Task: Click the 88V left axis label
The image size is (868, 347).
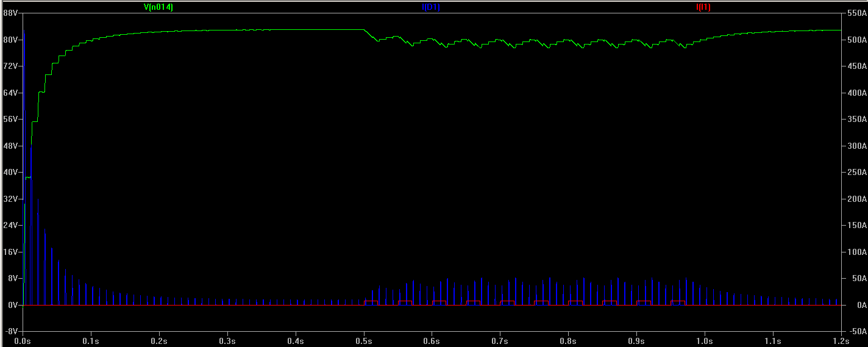Action: click(x=10, y=13)
